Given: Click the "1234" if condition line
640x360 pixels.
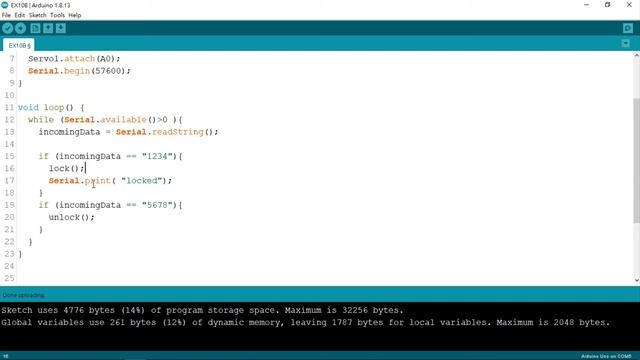Looking at the screenshot, I should (x=110, y=156).
